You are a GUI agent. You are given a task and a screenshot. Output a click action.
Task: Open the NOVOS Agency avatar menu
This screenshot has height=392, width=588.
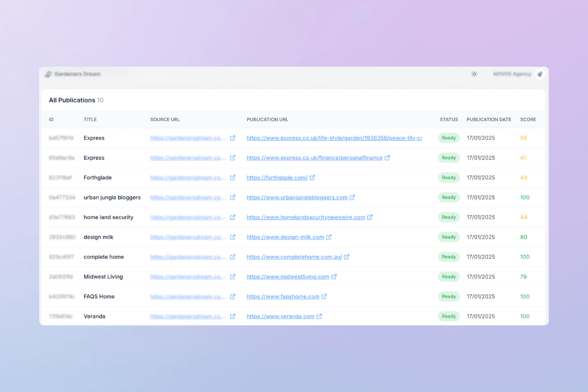click(539, 73)
